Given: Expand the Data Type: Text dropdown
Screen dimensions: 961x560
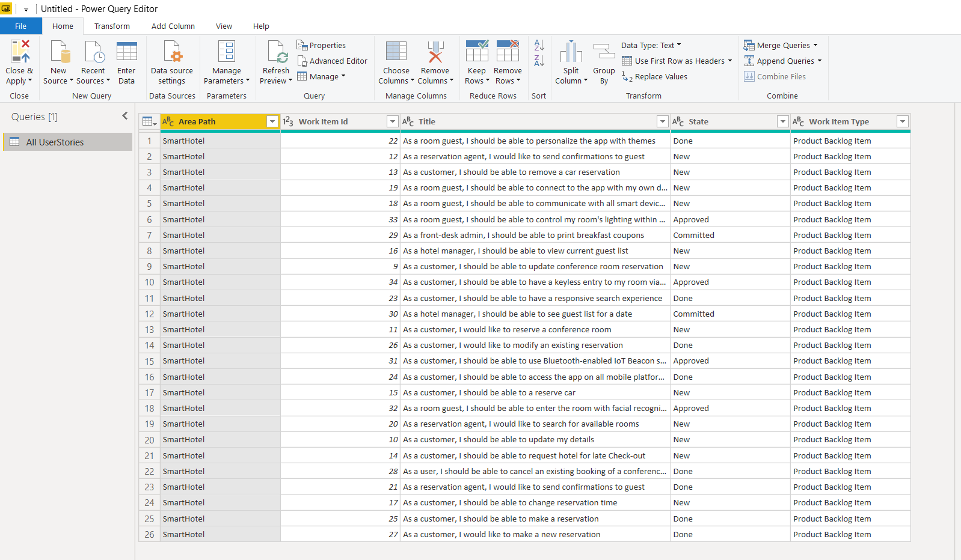Looking at the screenshot, I should (651, 45).
